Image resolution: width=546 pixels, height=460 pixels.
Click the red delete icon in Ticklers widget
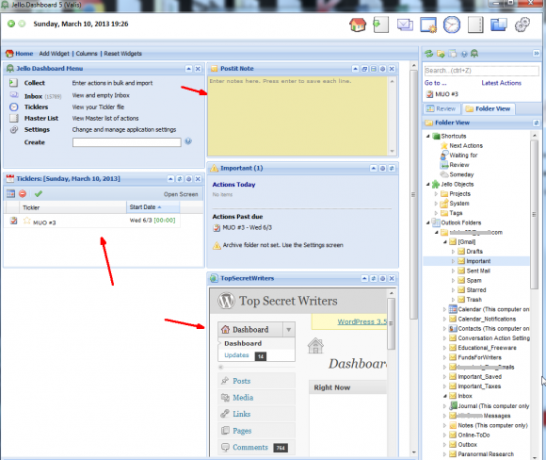pyautogui.click(x=23, y=194)
